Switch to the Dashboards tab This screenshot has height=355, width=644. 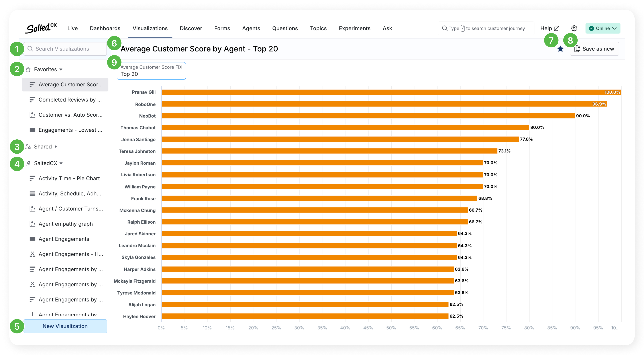[x=105, y=28]
